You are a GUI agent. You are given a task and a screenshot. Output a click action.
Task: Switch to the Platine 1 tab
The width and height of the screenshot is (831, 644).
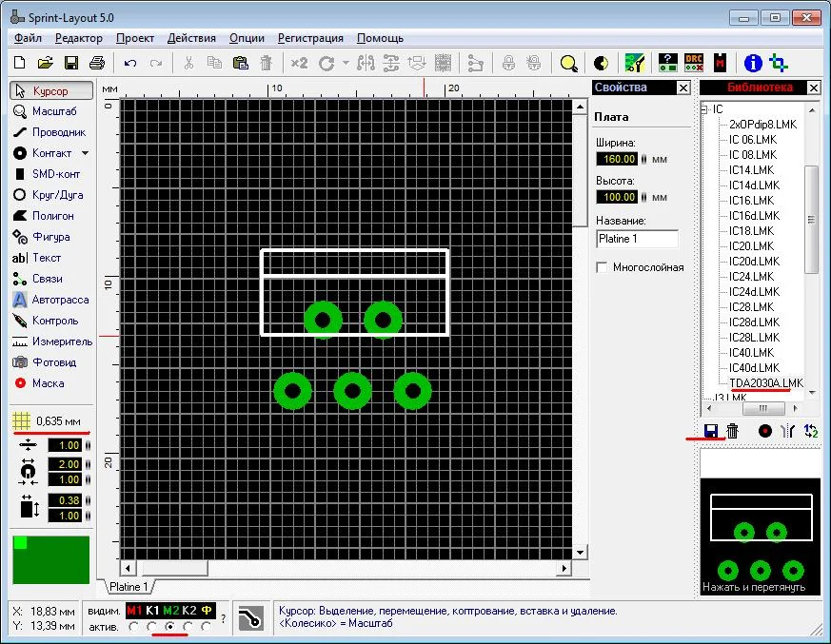[x=129, y=586]
